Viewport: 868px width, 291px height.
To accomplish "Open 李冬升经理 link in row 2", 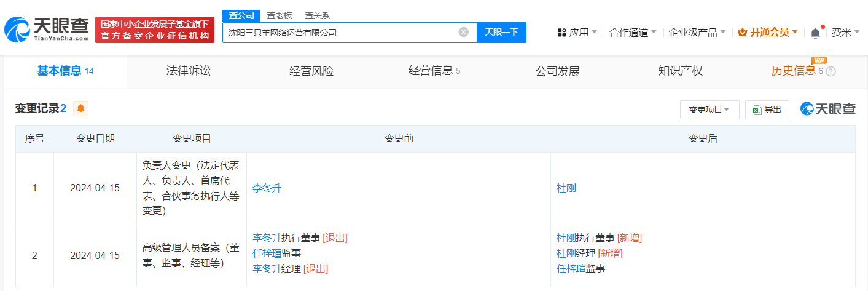I will tap(267, 268).
